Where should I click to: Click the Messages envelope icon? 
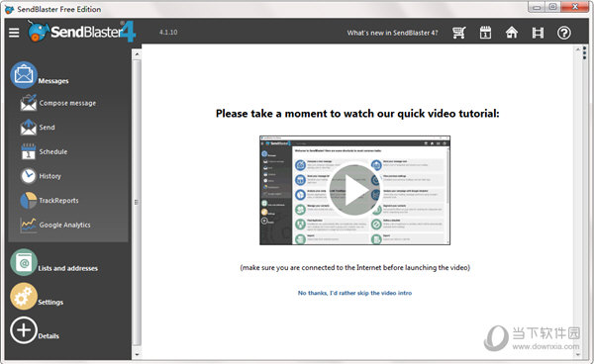click(x=24, y=75)
